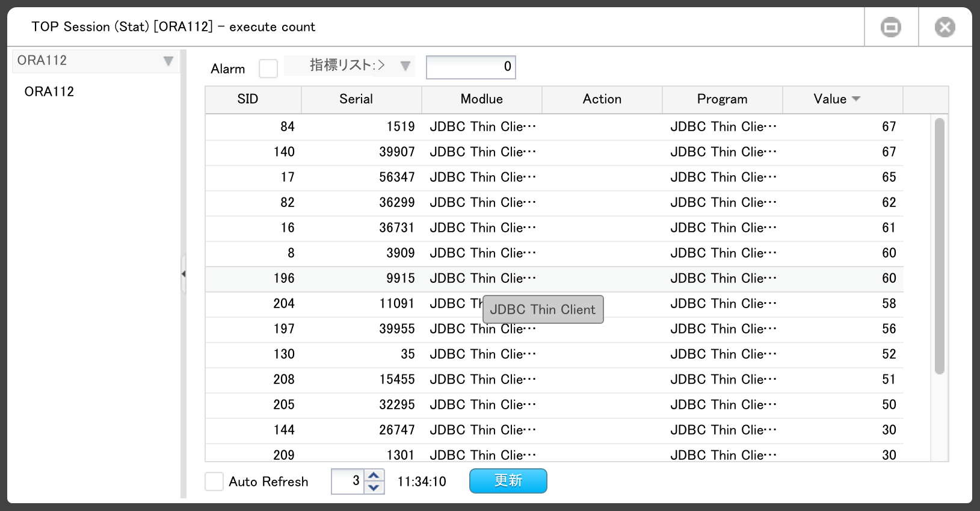This screenshot has width=980, height=511.
Task: Toggle the Auto Refresh checkbox
Action: point(214,482)
